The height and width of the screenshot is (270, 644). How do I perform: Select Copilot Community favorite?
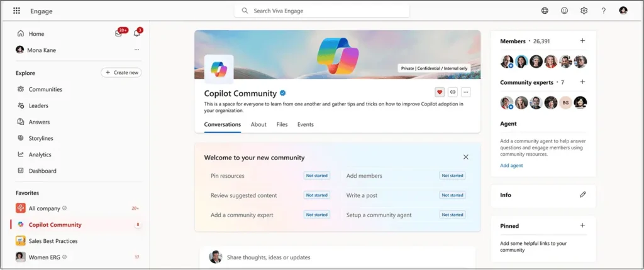coord(55,225)
